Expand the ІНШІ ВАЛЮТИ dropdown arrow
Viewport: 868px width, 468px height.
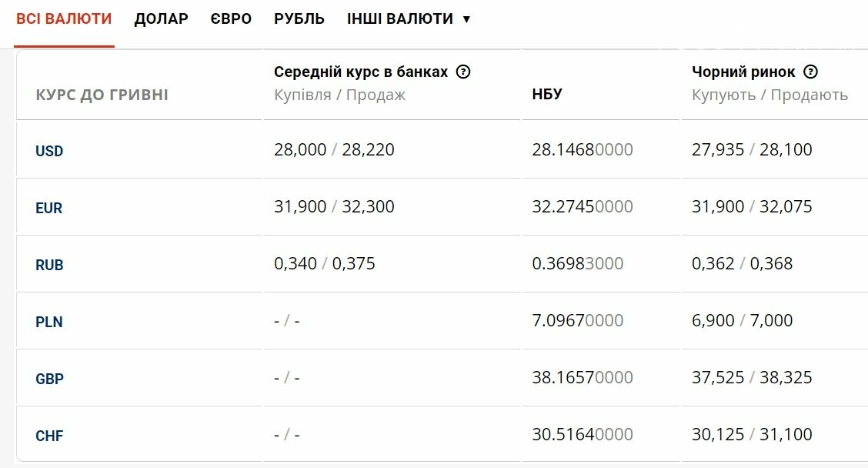466,19
